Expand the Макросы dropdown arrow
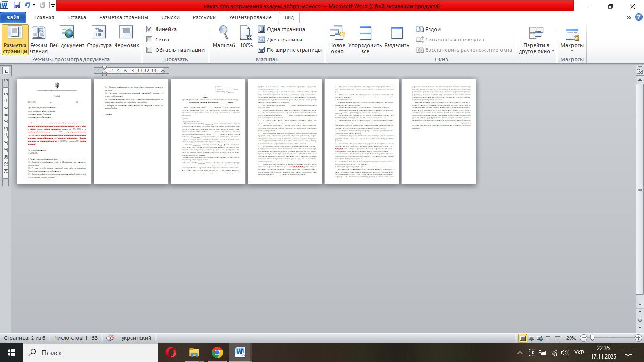This screenshot has height=362, width=644. coord(572,51)
